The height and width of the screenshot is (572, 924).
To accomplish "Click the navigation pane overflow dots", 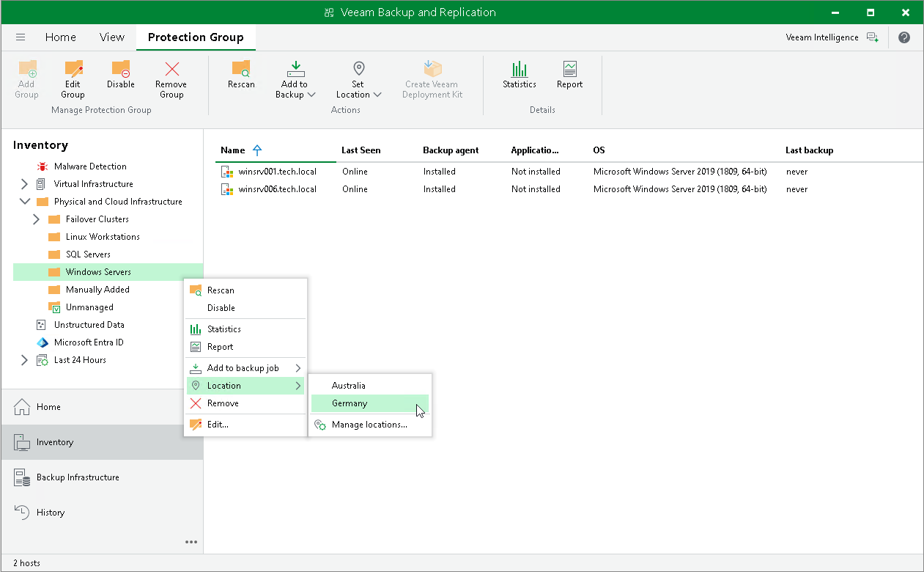I will 191,543.
